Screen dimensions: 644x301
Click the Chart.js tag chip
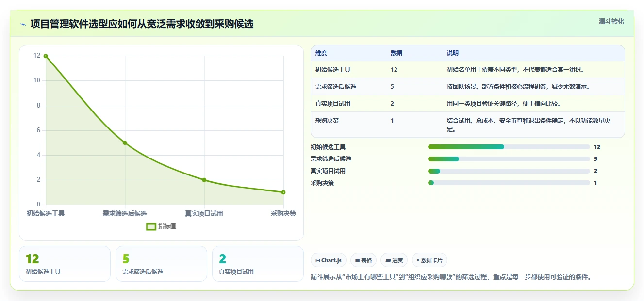click(329, 260)
